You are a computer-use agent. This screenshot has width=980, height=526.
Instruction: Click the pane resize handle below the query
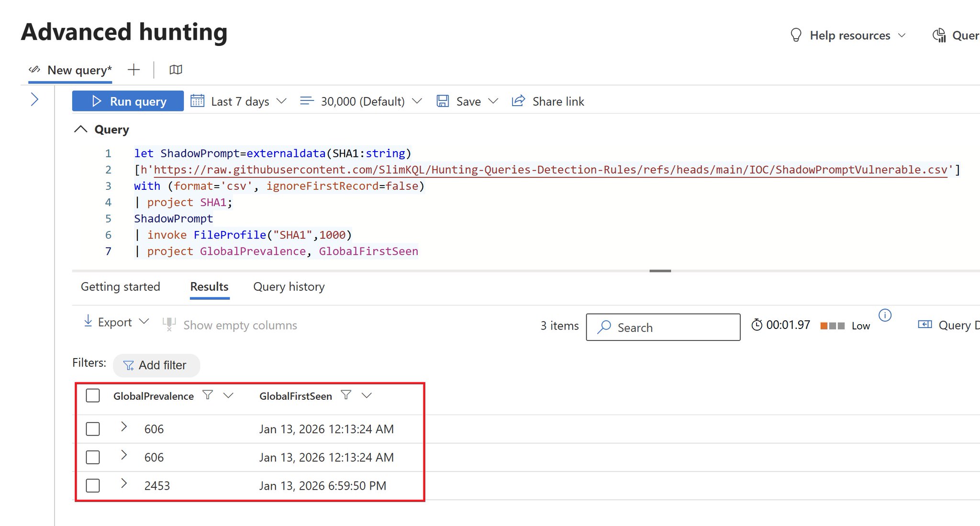click(660, 271)
